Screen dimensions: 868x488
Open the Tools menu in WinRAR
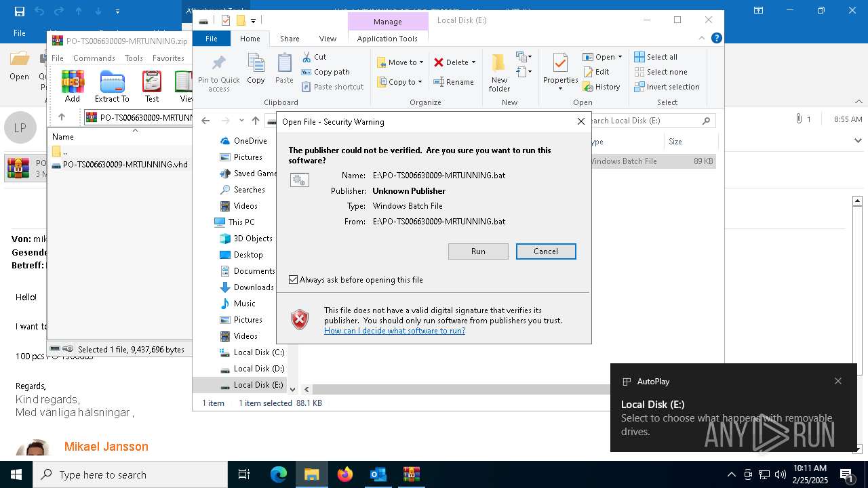[134, 58]
